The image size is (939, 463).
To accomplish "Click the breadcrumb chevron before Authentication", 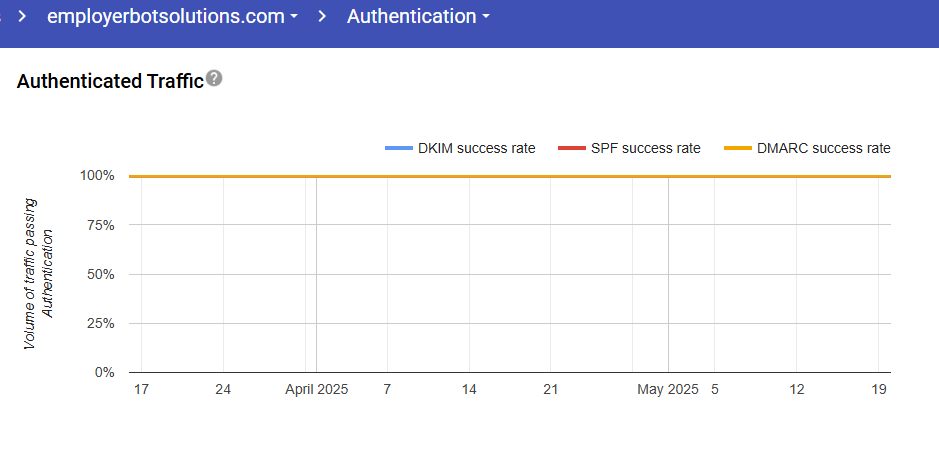I will tap(323, 17).
